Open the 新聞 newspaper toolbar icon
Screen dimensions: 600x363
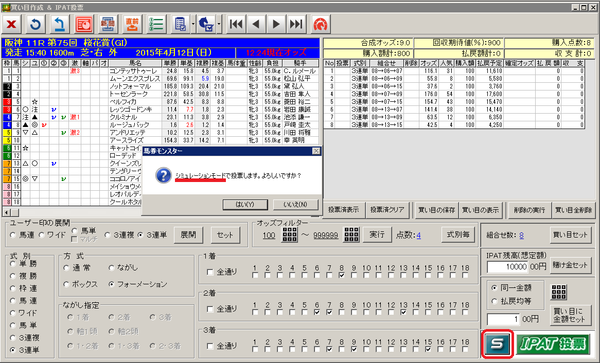tap(108, 24)
